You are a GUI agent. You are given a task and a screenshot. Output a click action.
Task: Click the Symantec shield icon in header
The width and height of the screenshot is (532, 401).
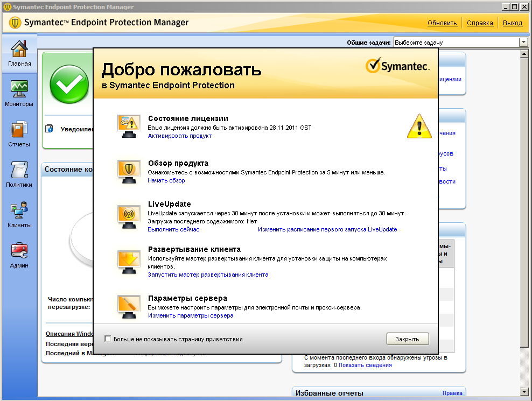[x=15, y=23]
